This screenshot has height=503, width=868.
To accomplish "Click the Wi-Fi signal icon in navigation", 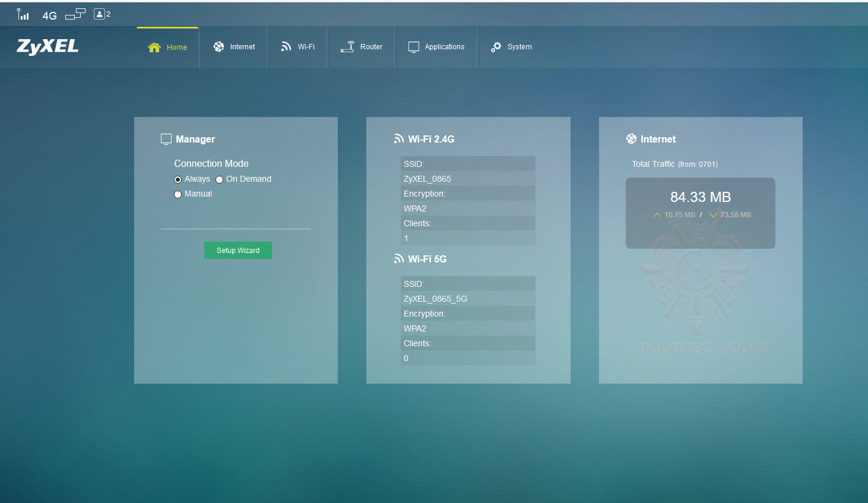I will point(286,46).
